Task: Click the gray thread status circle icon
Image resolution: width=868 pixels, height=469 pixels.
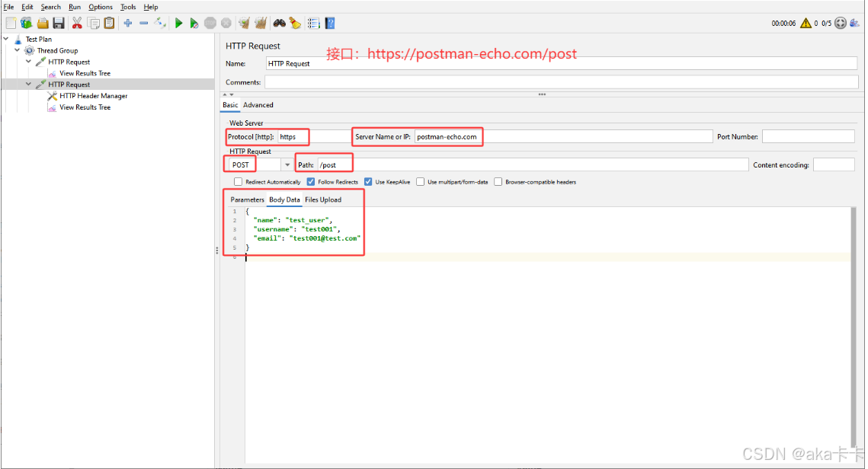Action: pos(841,24)
